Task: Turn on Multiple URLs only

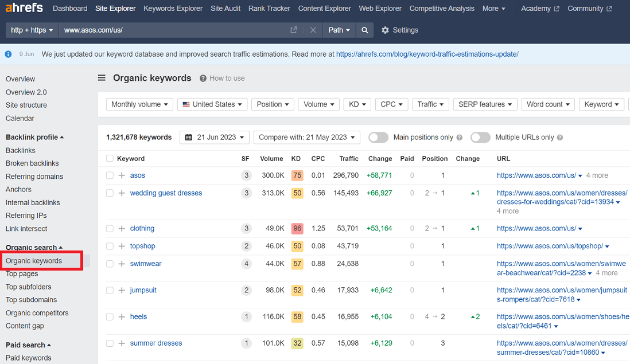Action: click(x=480, y=138)
